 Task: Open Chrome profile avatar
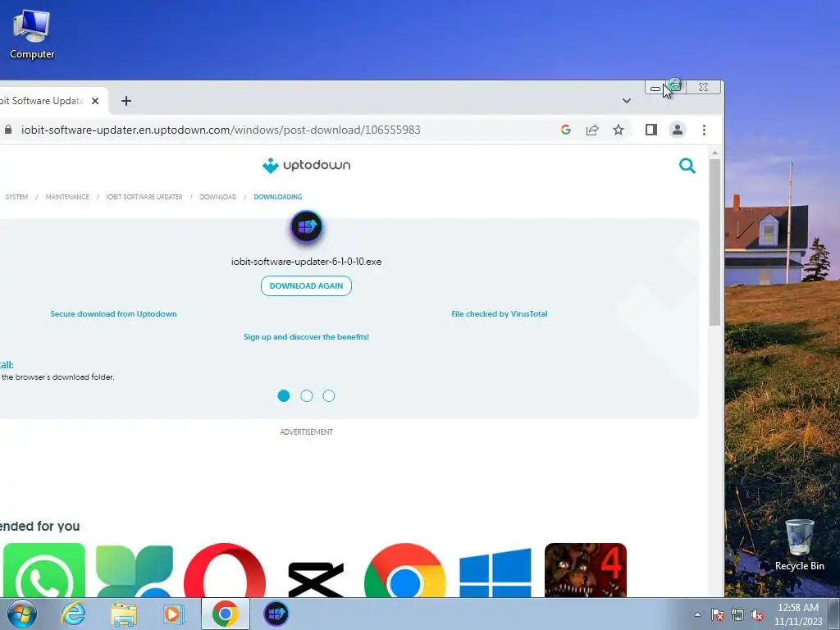pos(677,130)
